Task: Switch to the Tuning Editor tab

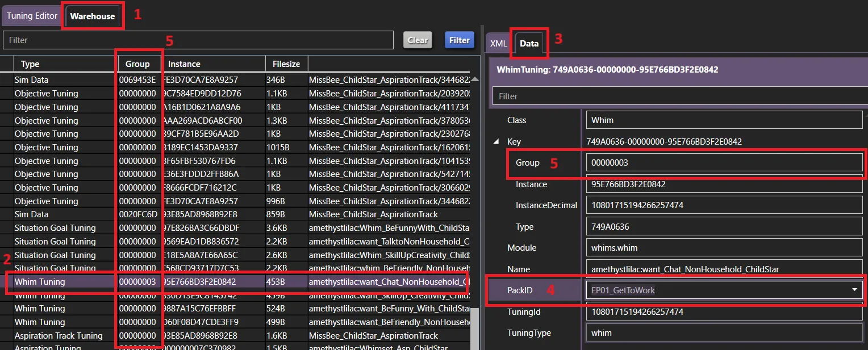Action: coord(31,16)
